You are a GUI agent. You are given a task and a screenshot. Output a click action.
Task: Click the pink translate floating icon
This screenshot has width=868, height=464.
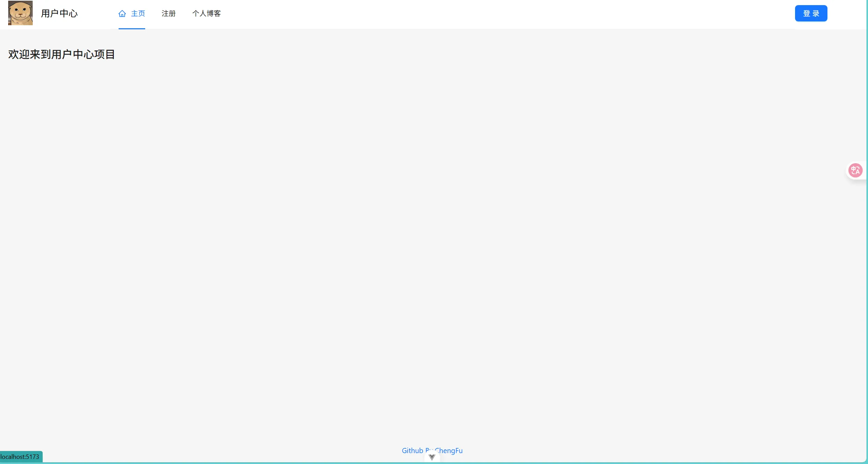click(x=855, y=170)
